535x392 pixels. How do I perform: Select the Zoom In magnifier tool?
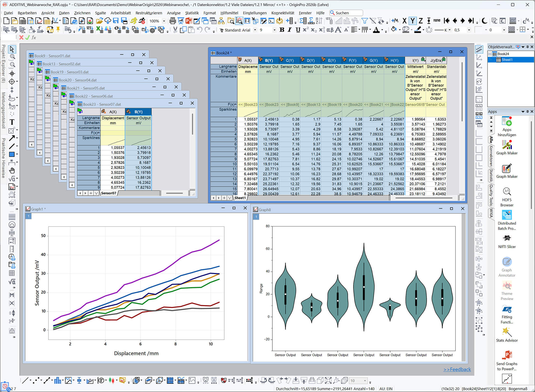12,57
